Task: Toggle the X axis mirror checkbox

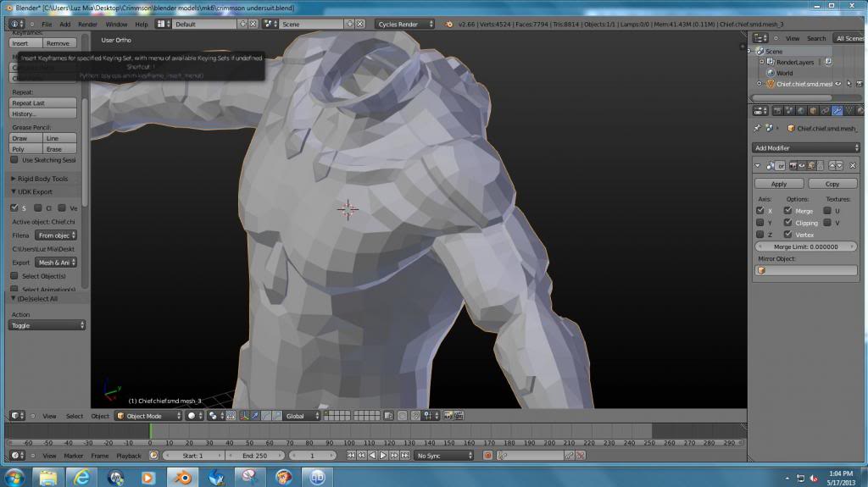Action: click(x=760, y=211)
